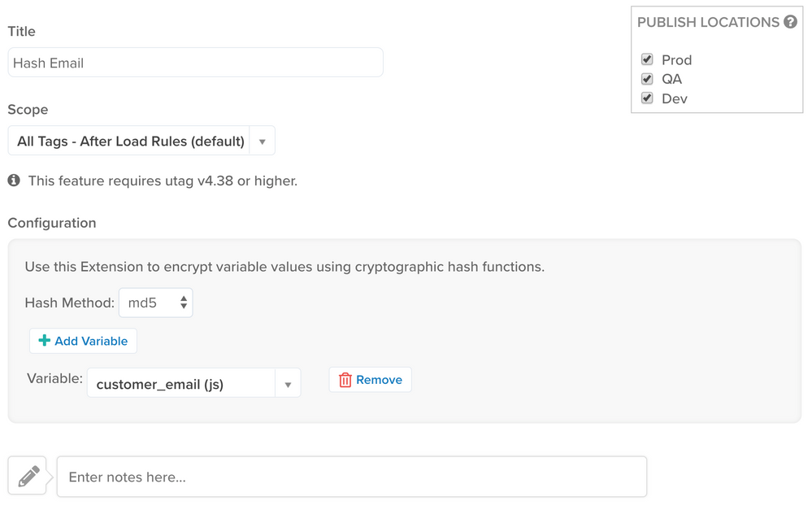The height and width of the screenshot is (510, 812).
Task: Click the Prod label text
Action: click(x=677, y=60)
